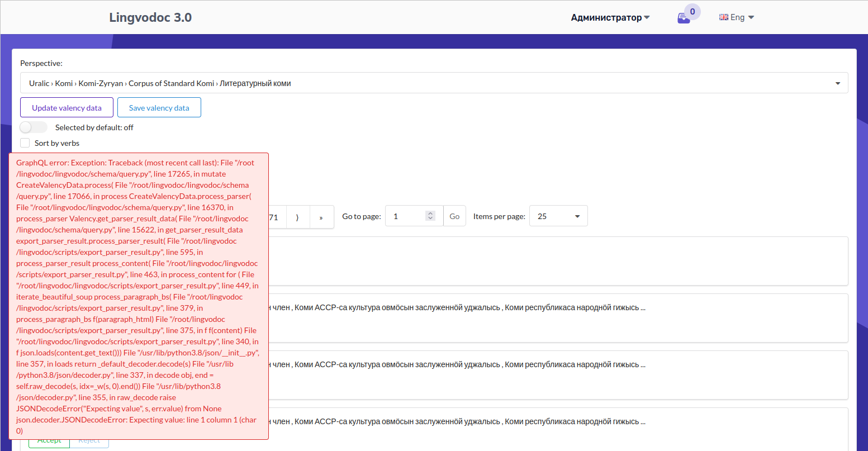Open the Items per page dropdown
The image size is (868, 451).
coord(558,216)
